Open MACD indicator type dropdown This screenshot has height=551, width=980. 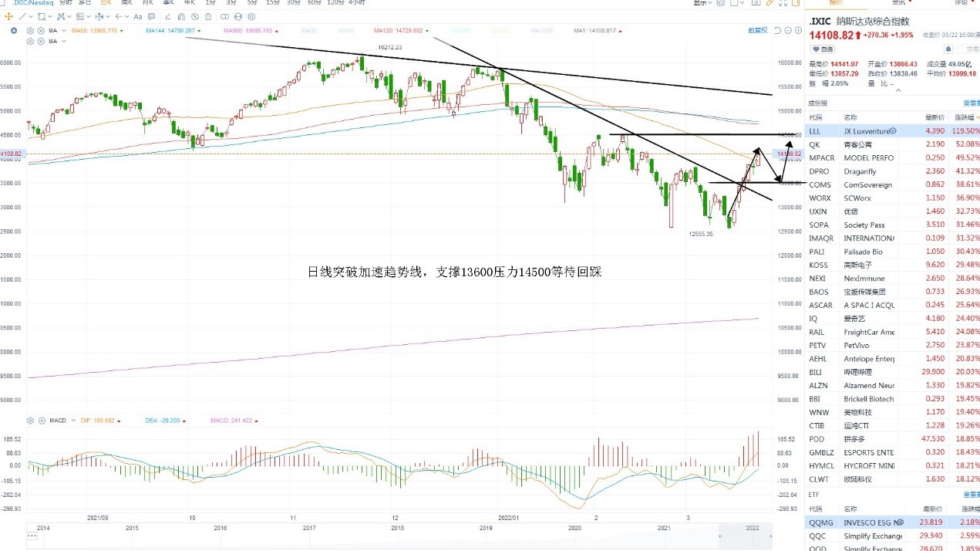pos(73,421)
